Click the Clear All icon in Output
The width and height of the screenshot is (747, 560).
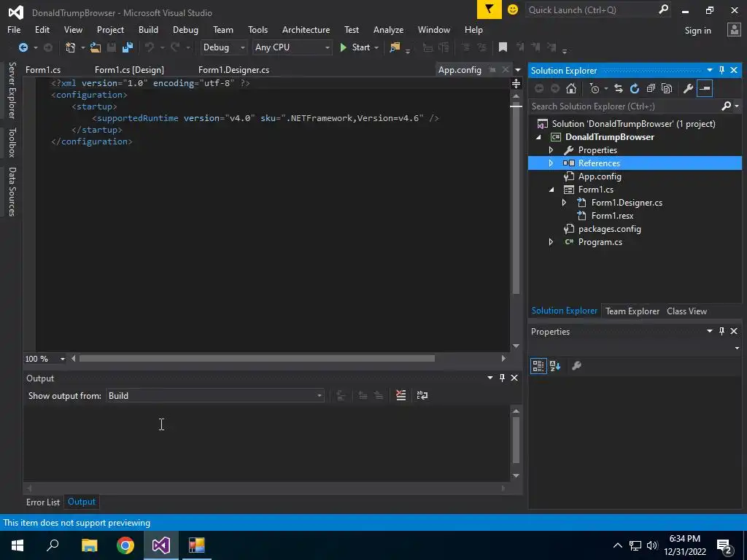click(x=401, y=395)
